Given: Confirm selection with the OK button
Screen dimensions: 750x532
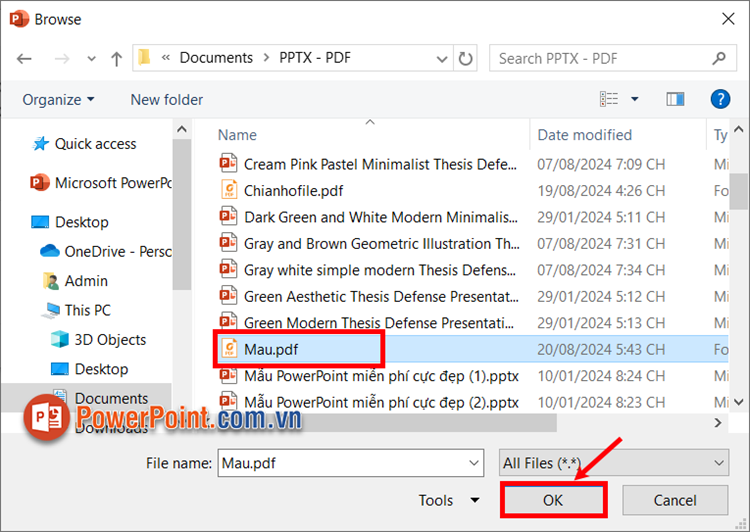Looking at the screenshot, I should pos(553,500).
